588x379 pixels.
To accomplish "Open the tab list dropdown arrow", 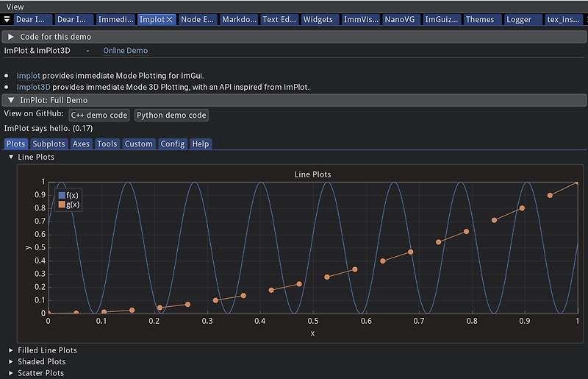I will (x=7, y=20).
